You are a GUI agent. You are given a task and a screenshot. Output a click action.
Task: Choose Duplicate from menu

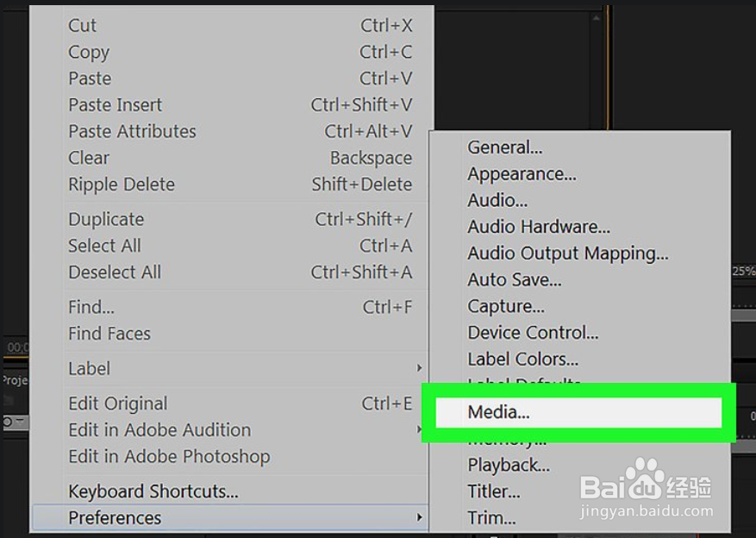[x=106, y=220]
